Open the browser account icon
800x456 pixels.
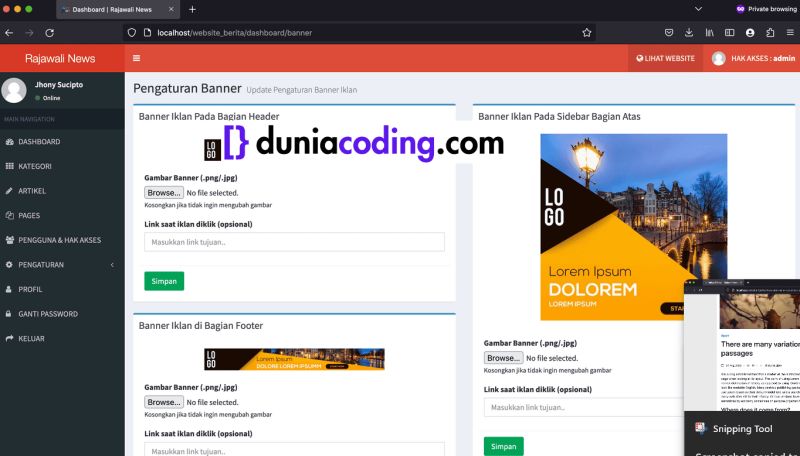(750, 33)
